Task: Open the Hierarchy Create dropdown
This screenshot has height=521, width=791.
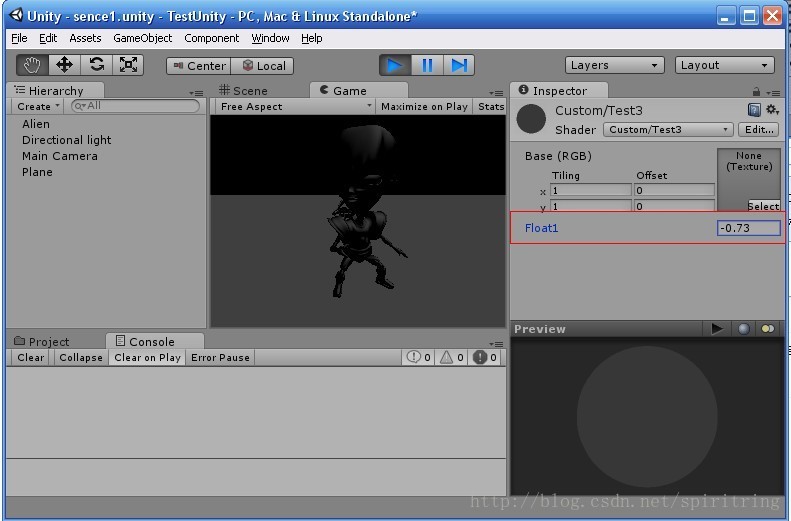Action: coord(38,106)
